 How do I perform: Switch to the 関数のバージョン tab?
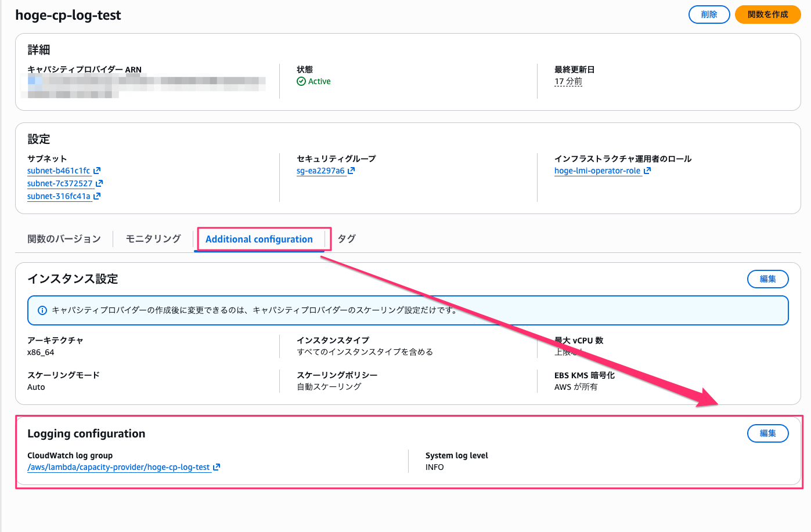pyautogui.click(x=64, y=239)
